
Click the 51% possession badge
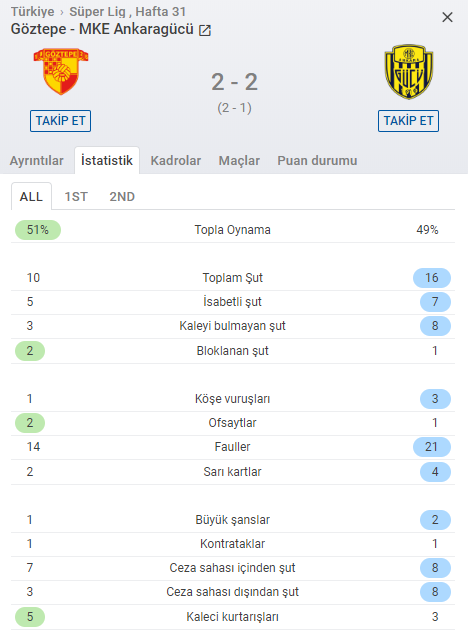point(38,230)
